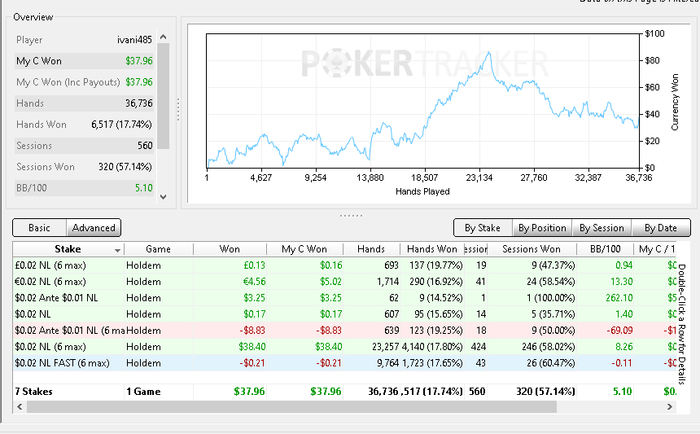Viewport: 700px width, 434px height.
Task: Sort by the Sessions Won column header
Action: 531,249
